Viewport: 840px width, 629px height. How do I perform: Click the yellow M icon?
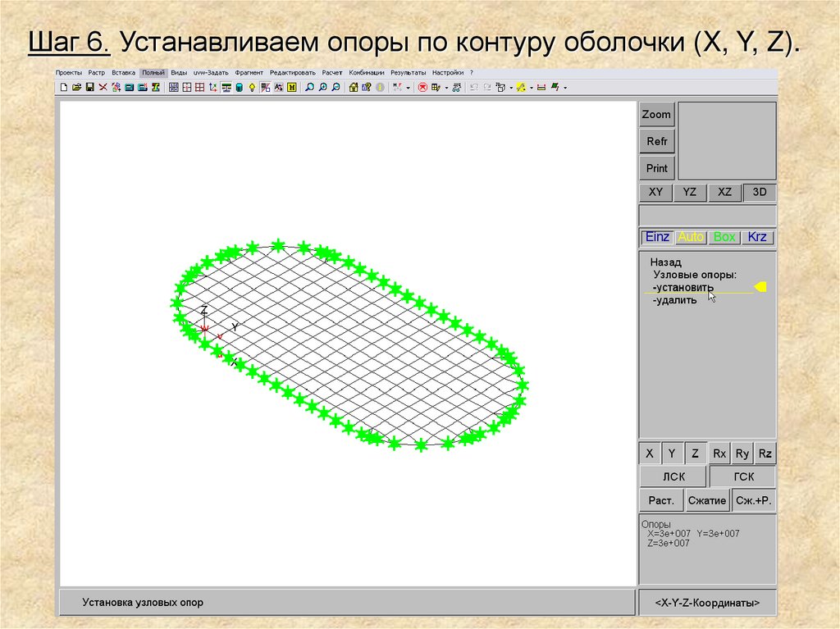(x=292, y=87)
